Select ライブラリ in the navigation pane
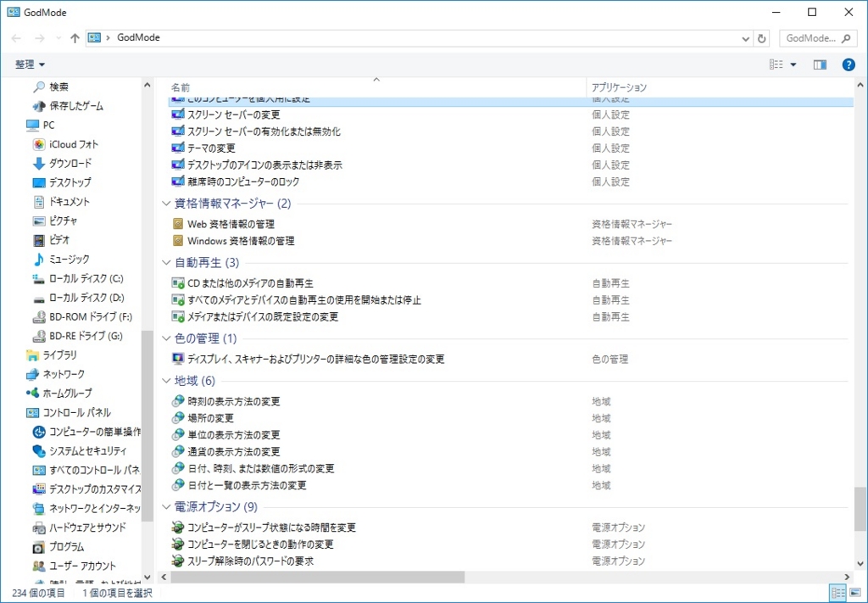Screen dimensions: 868x603 [x=60, y=355]
